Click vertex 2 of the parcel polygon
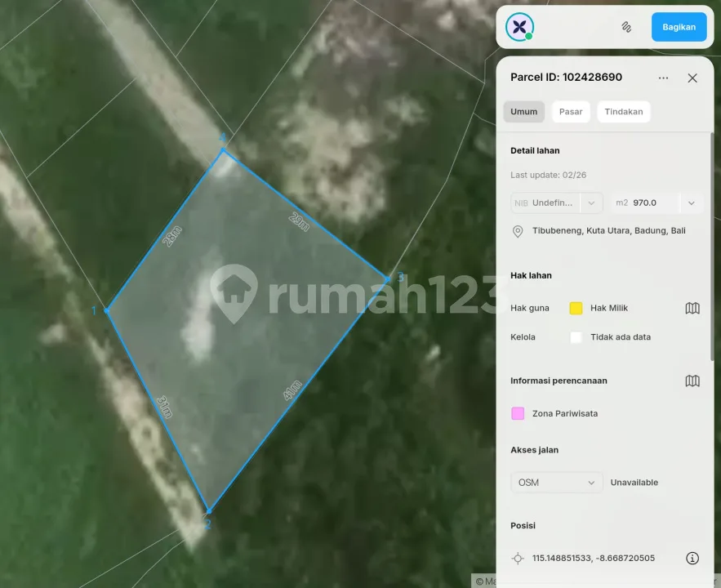Image resolution: width=721 pixels, height=588 pixels. pos(209,510)
